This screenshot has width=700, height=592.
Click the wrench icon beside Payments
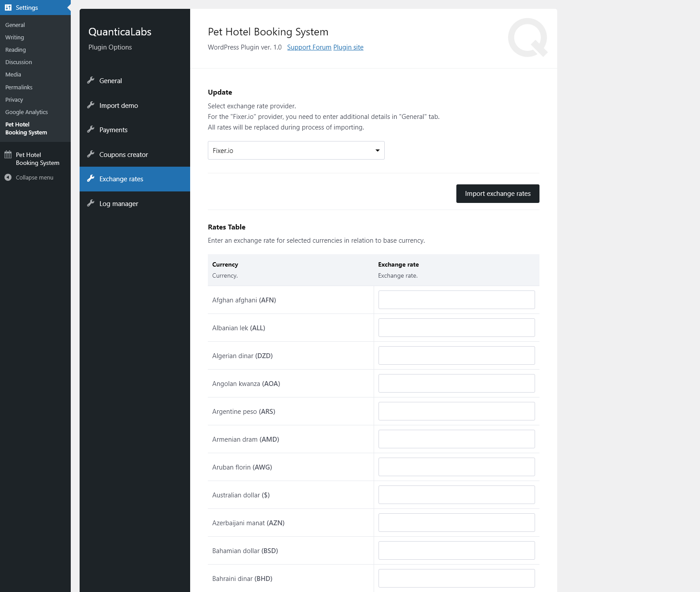click(91, 130)
